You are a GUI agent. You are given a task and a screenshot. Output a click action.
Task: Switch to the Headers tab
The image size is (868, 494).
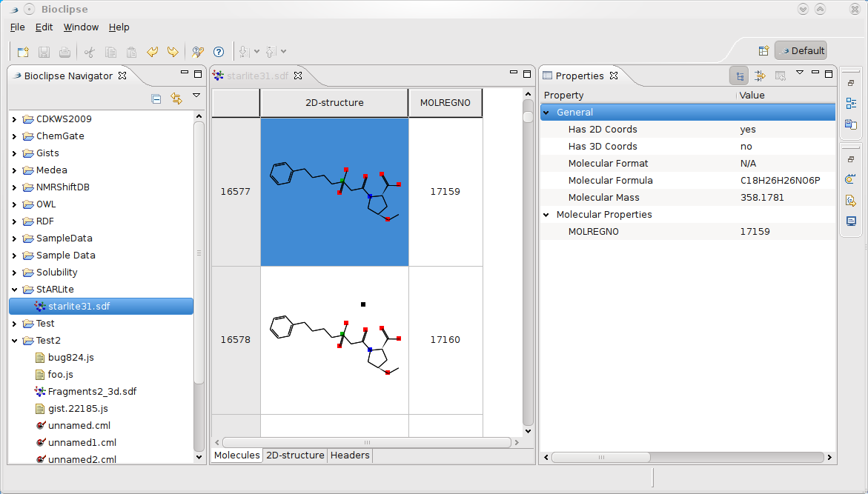pyautogui.click(x=350, y=455)
